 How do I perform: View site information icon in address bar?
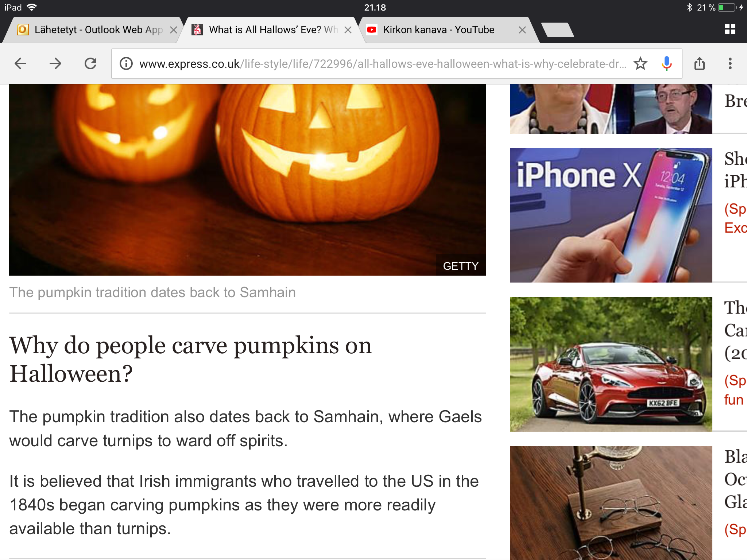(x=126, y=64)
